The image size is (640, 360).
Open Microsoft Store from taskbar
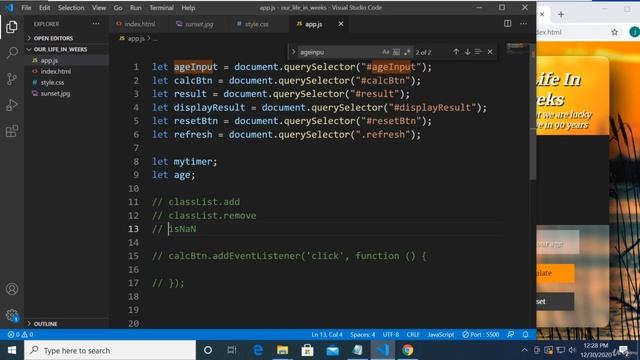tap(307, 350)
